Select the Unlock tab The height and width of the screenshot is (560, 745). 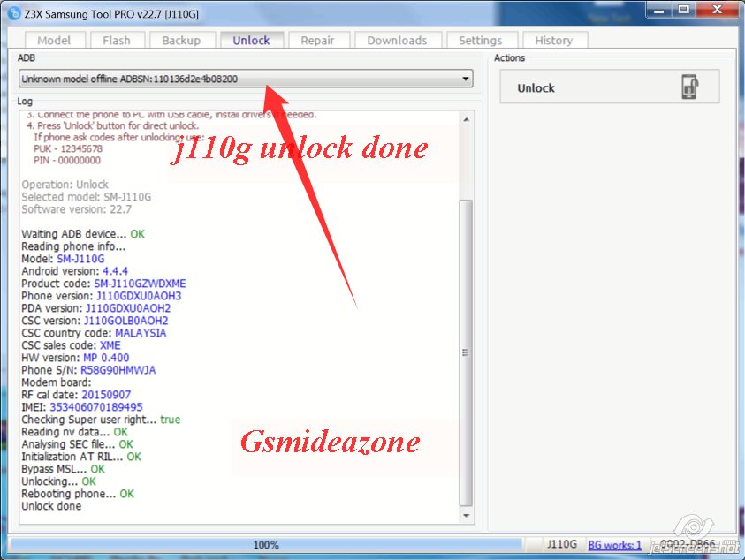coord(251,40)
